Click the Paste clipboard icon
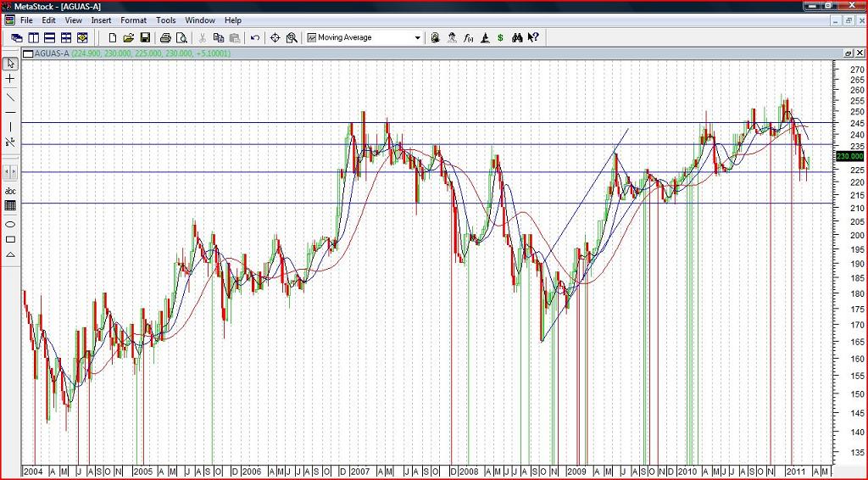Screen dimensions: 868x480 235,37
